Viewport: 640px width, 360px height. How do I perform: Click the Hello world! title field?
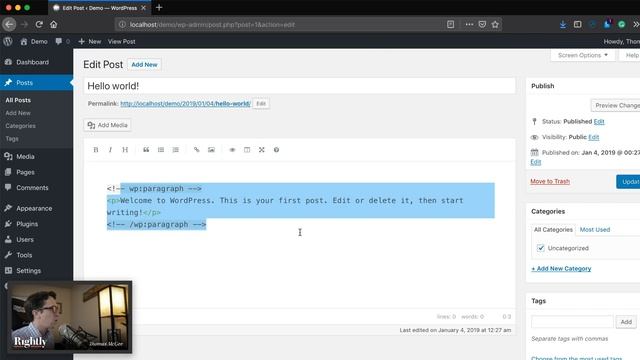click(x=300, y=86)
